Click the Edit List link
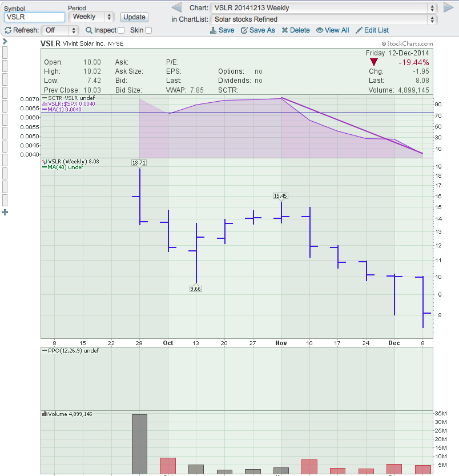459x476 pixels. [376, 30]
